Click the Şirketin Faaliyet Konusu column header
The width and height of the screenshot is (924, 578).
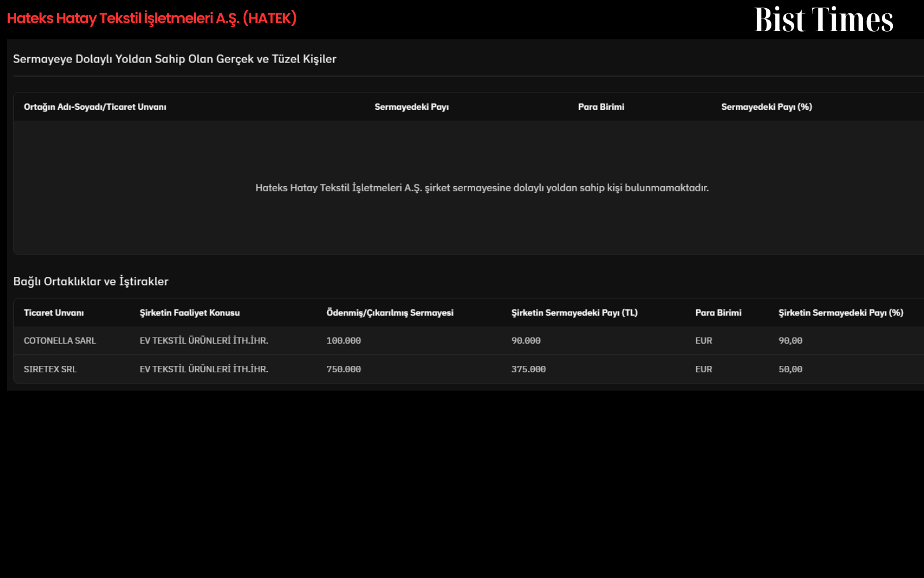[189, 313]
